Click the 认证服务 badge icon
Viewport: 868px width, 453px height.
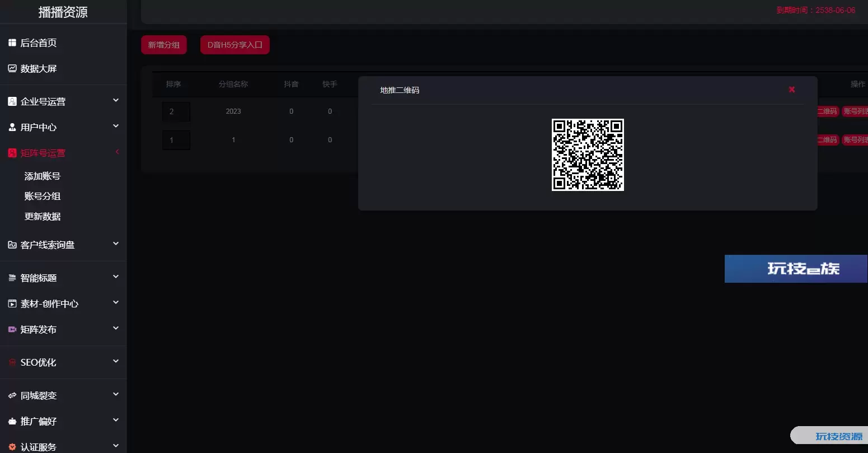[x=12, y=447]
